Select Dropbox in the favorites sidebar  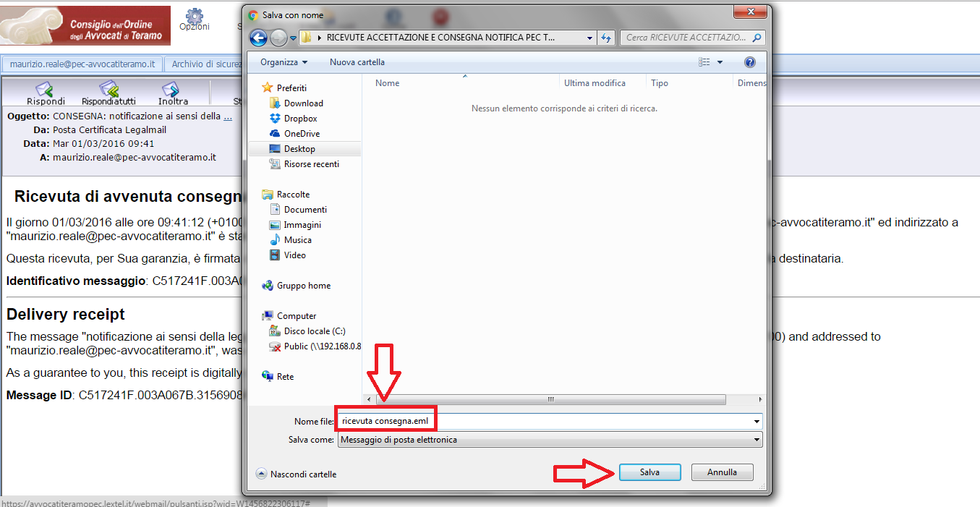[x=300, y=119]
